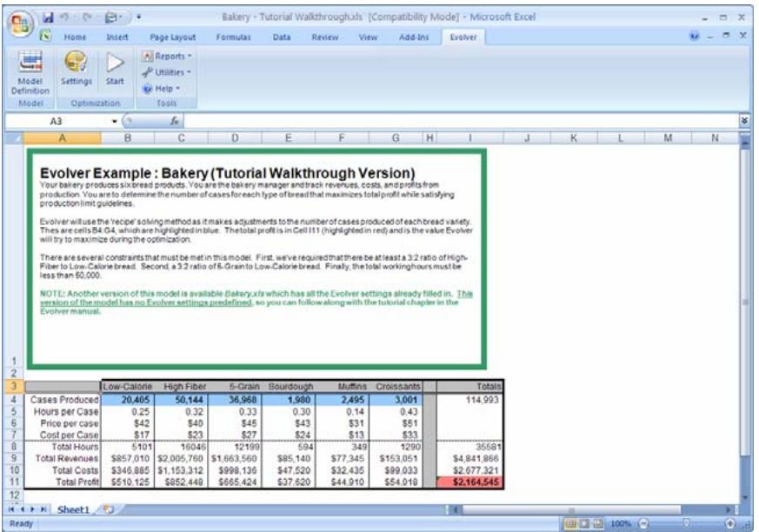Start the Evolver optimization
The height and width of the screenshot is (532, 759).
tap(115, 70)
